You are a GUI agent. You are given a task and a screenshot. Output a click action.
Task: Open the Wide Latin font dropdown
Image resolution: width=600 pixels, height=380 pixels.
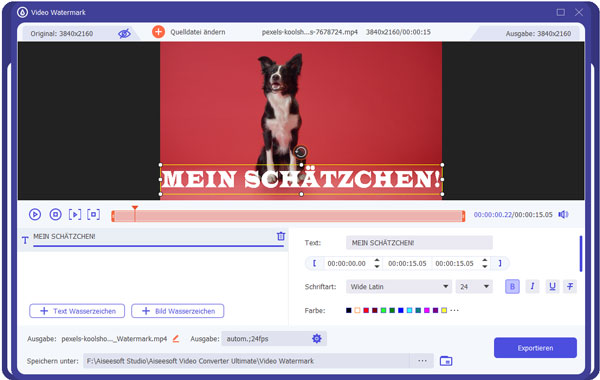(x=399, y=287)
